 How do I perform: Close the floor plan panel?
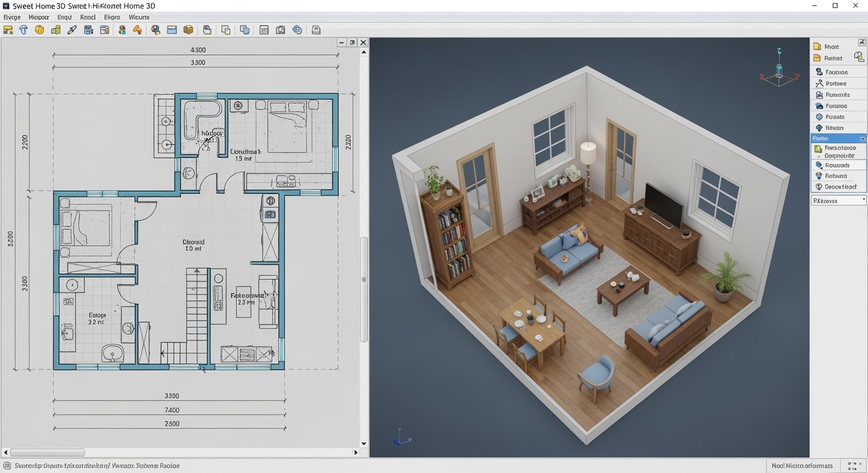(364, 42)
